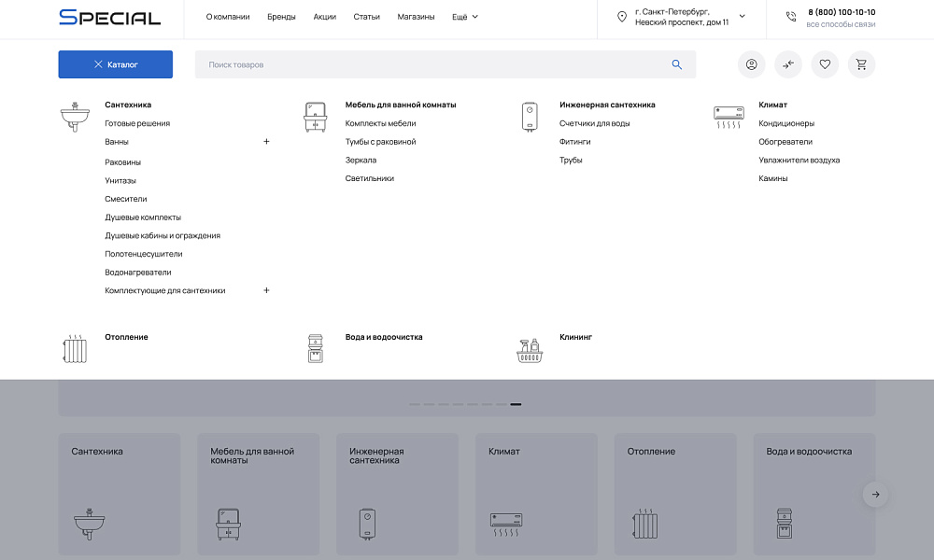Click the carousel next arrow button
Screen dimensions: 934x560
[x=875, y=494]
